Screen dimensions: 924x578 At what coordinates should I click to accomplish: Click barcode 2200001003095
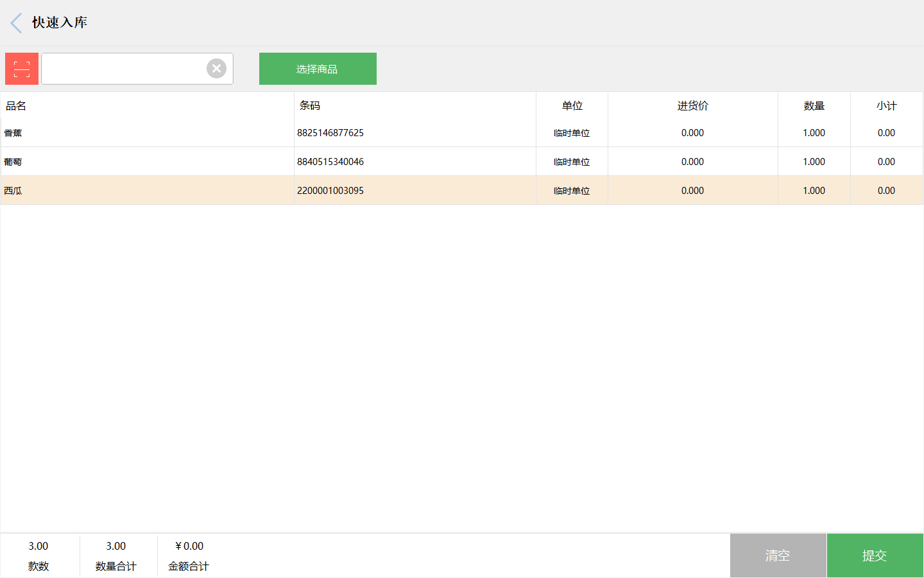(x=330, y=191)
